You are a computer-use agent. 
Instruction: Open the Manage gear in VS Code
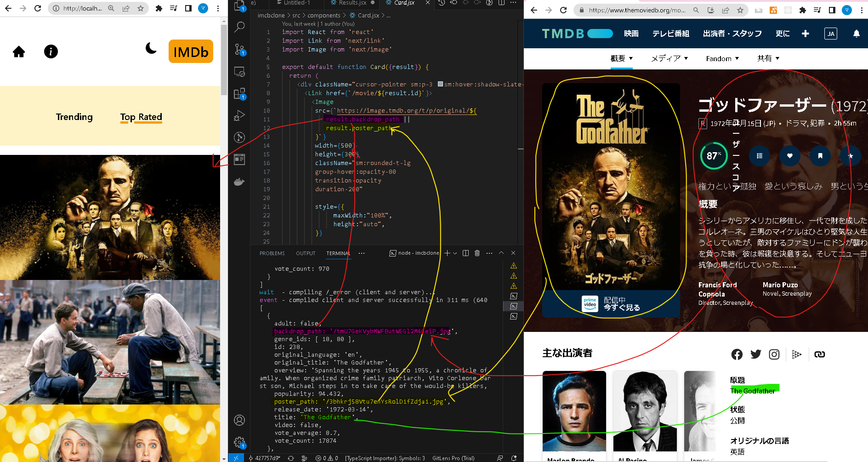pos(239,442)
